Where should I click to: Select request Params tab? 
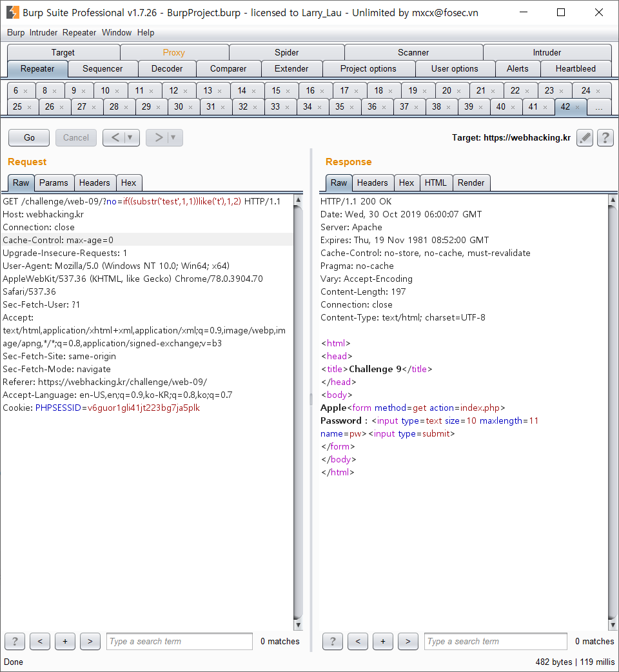click(54, 183)
